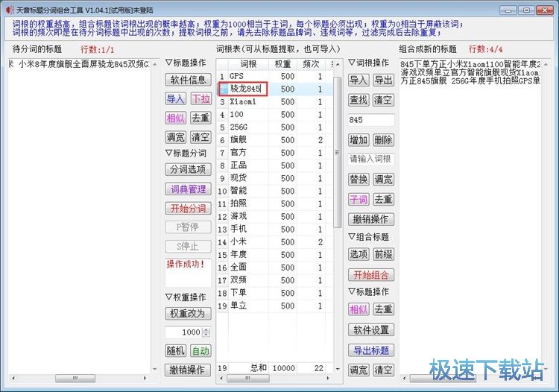Click the combined title line starting 游戏双频
The image size is (559, 392).
[470, 72]
